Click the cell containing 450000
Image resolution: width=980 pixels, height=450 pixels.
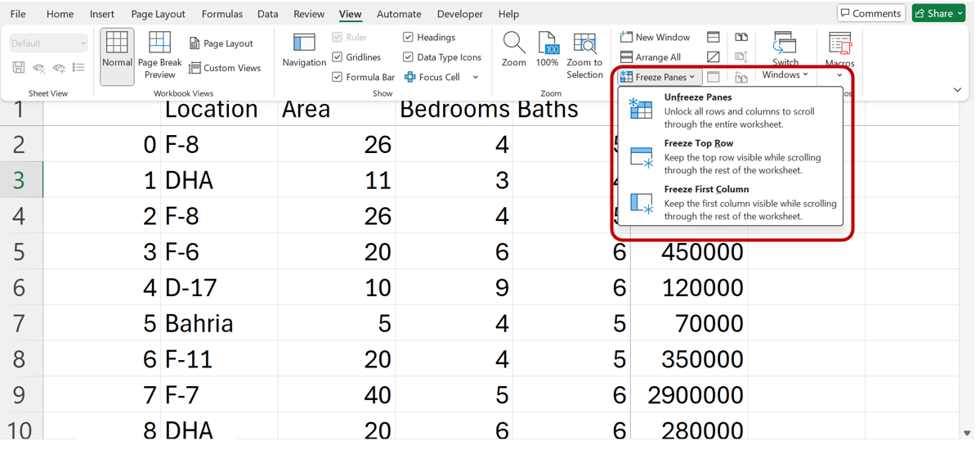689,252
